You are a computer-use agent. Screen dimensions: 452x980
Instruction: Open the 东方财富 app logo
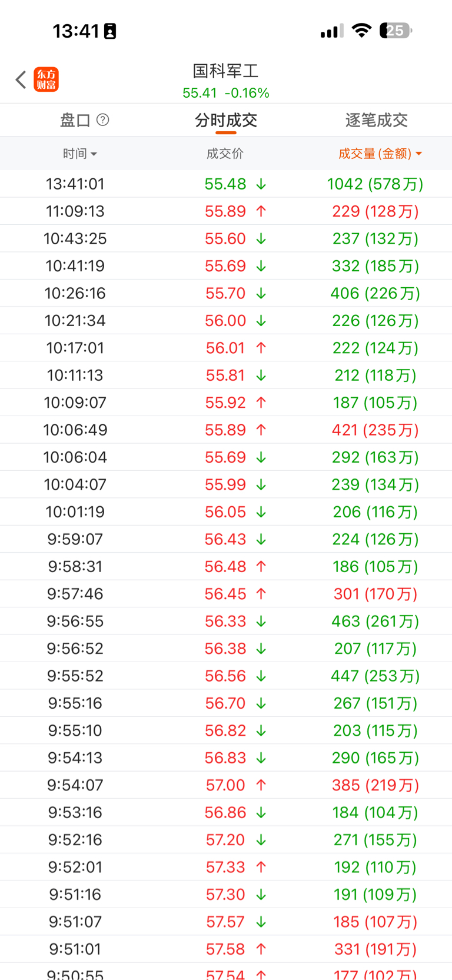[46, 79]
